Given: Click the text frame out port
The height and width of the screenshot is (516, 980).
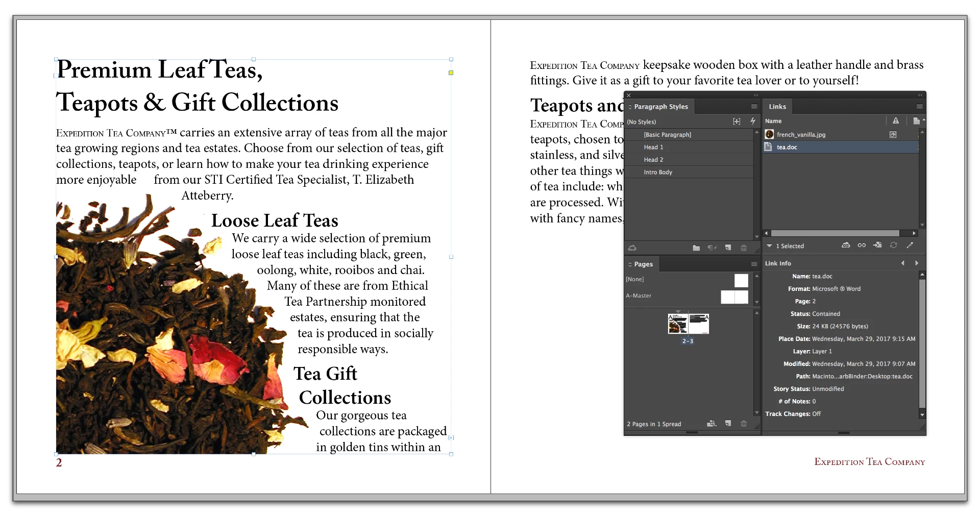Looking at the screenshot, I should [x=451, y=437].
